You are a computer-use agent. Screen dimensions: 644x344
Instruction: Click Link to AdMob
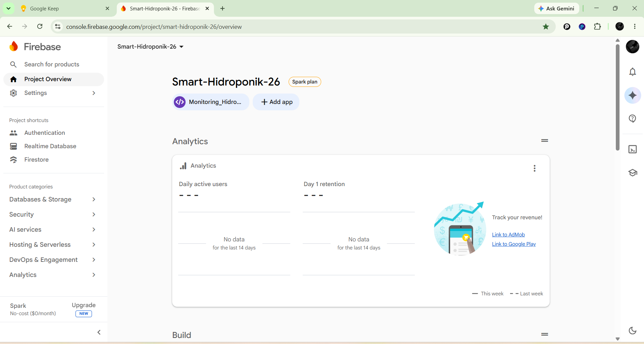pos(508,235)
